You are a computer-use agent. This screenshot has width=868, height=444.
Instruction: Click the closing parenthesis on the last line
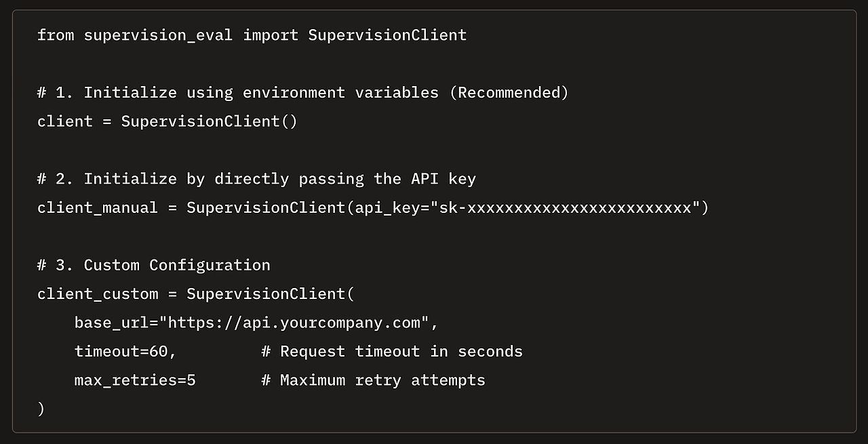[41, 409]
